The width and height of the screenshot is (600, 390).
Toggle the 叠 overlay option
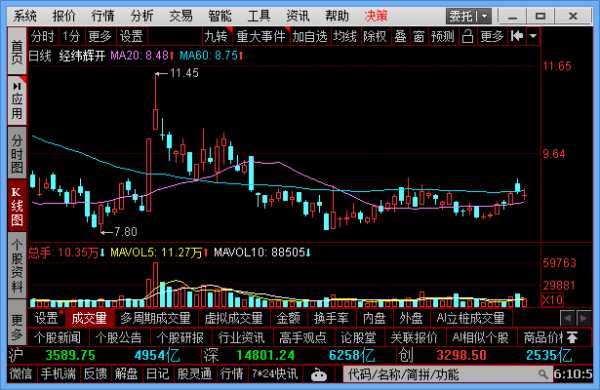click(x=400, y=37)
